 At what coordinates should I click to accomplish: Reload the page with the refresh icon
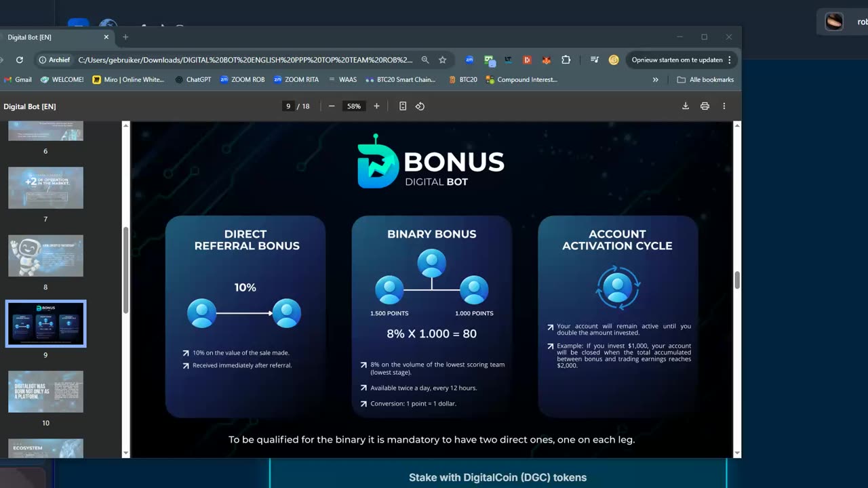click(19, 60)
